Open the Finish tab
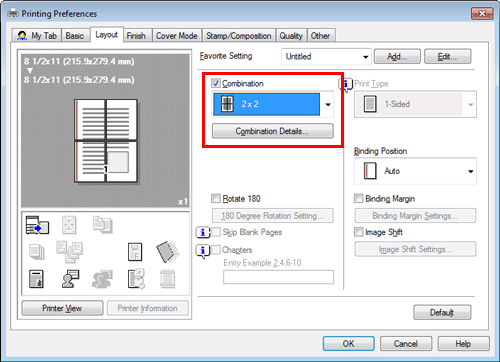The height and width of the screenshot is (362, 500). tap(136, 36)
